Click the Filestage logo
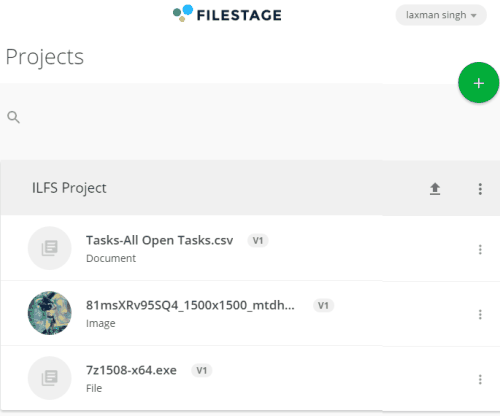The height and width of the screenshot is (416, 500). tap(227, 14)
